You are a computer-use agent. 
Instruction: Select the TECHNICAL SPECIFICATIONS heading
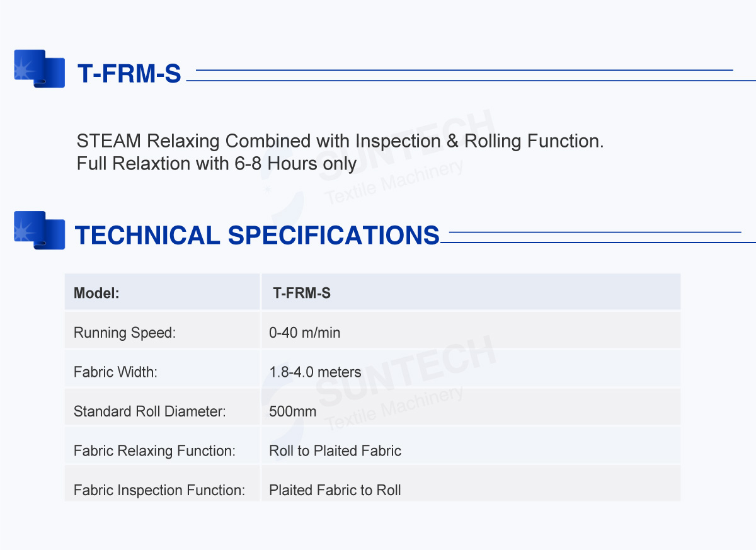tap(257, 235)
